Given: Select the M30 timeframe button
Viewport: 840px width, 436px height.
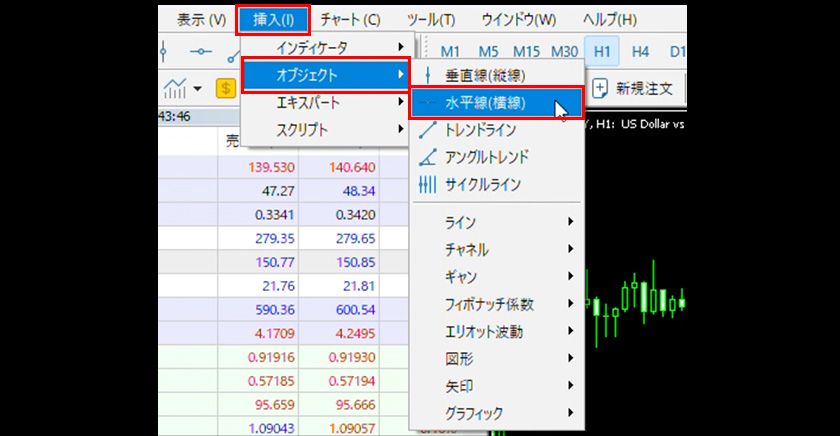Looking at the screenshot, I should click(565, 51).
